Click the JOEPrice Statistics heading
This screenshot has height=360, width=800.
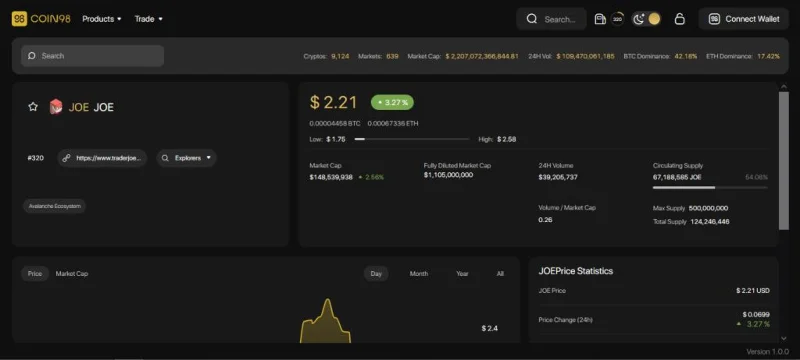click(576, 271)
